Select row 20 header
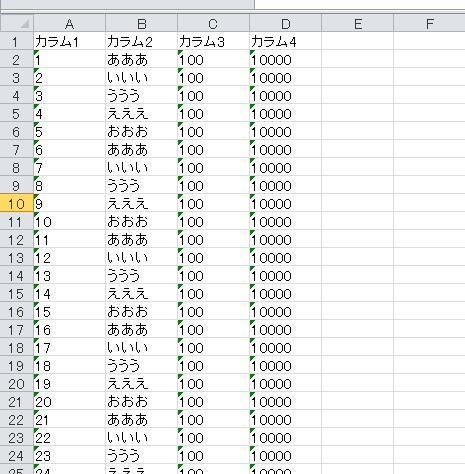Viewport: 465px width, 474px height. tap(17, 383)
